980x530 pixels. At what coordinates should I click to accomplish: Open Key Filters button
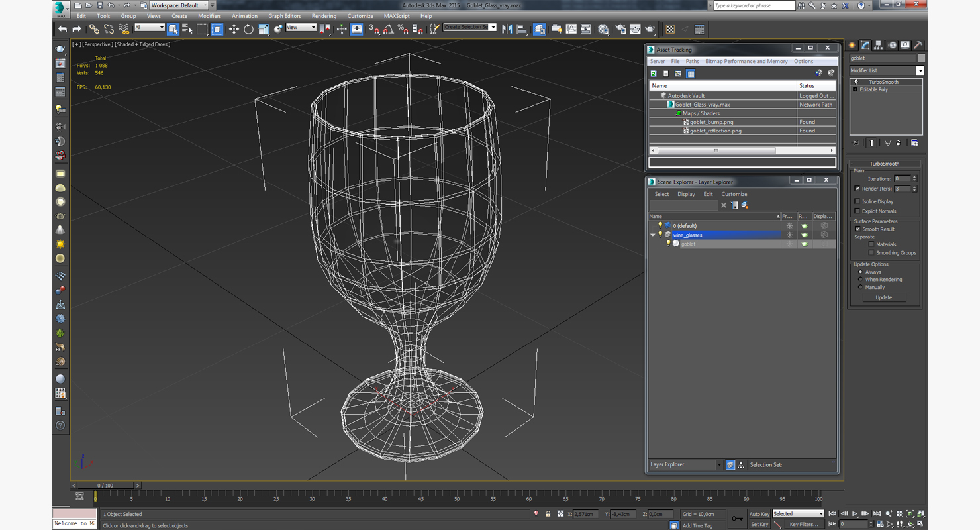803,525
